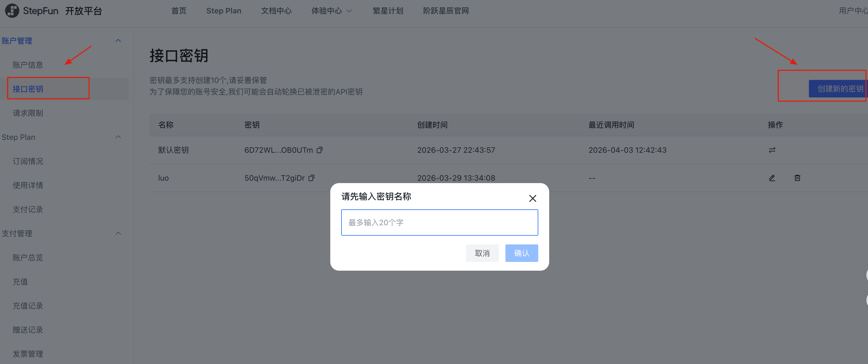
Task: Click the 创建时间 column header
Action: point(432,125)
